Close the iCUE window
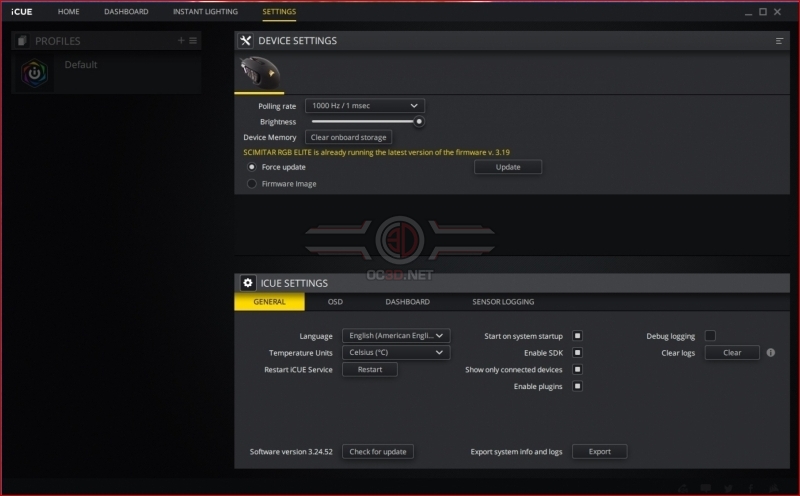800x496 pixels. 777,12
